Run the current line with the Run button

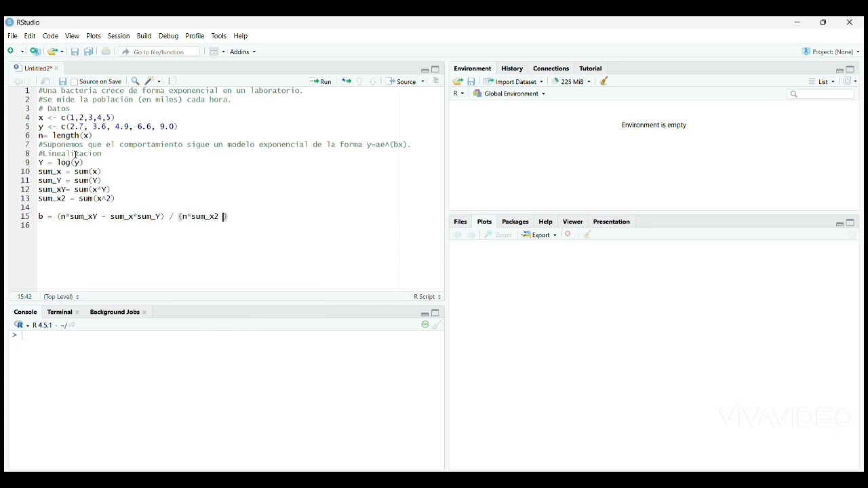tap(321, 81)
